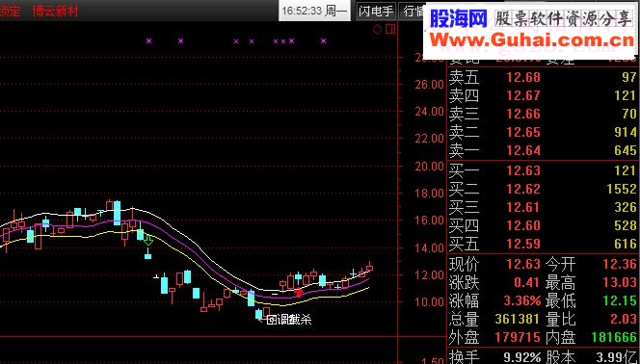The height and width of the screenshot is (364, 640).
Task: Click the red split-window square icon above the chart
Action: 390,29
